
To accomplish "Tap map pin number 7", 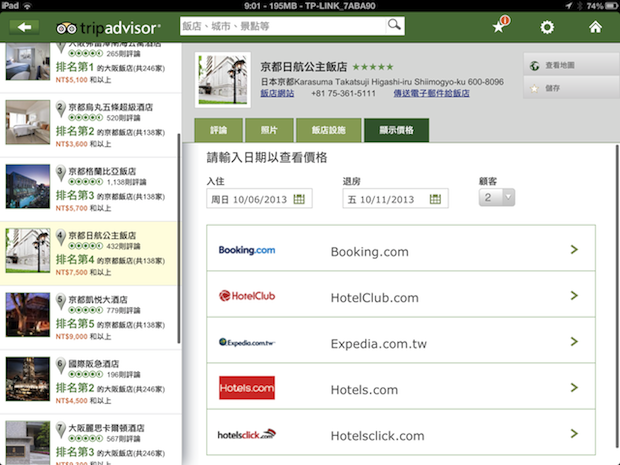I will 60,429.
